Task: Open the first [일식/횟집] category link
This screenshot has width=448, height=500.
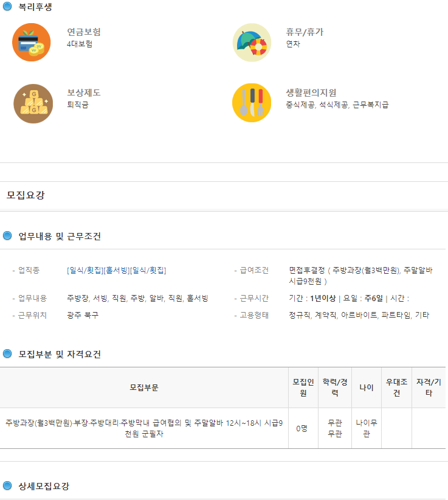Action: click(85, 271)
